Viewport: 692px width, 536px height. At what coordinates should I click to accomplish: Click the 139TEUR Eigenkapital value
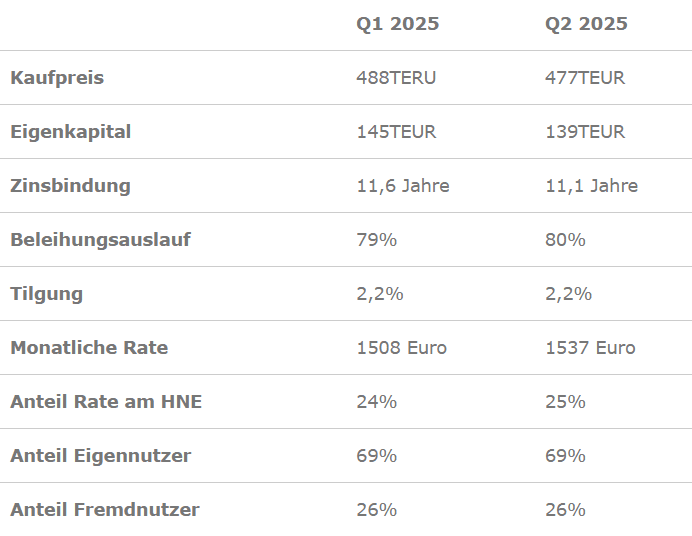[x=585, y=132]
